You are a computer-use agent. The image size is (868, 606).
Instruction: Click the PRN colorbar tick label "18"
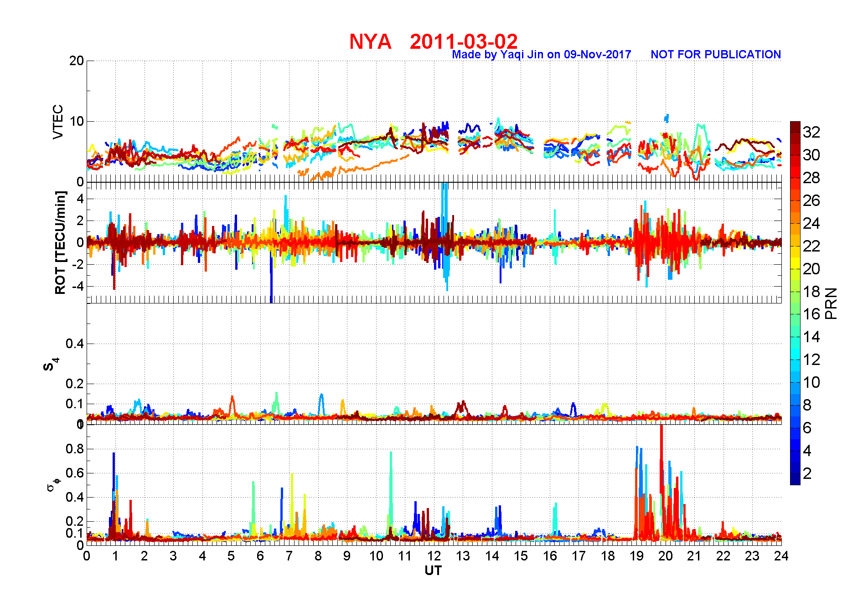point(811,292)
